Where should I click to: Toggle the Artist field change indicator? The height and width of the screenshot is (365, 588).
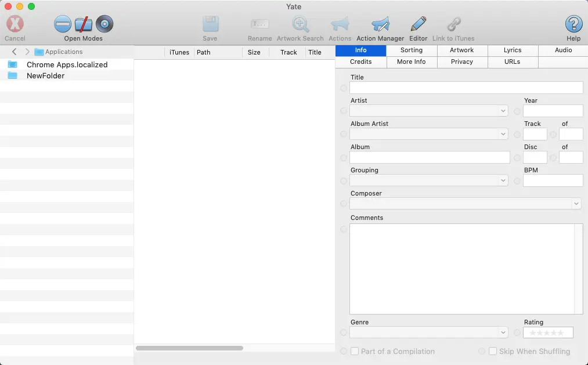point(344,111)
